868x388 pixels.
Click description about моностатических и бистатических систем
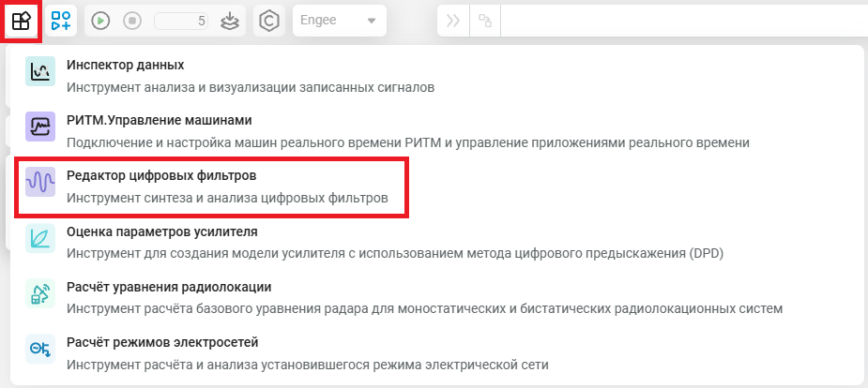click(x=424, y=309)
